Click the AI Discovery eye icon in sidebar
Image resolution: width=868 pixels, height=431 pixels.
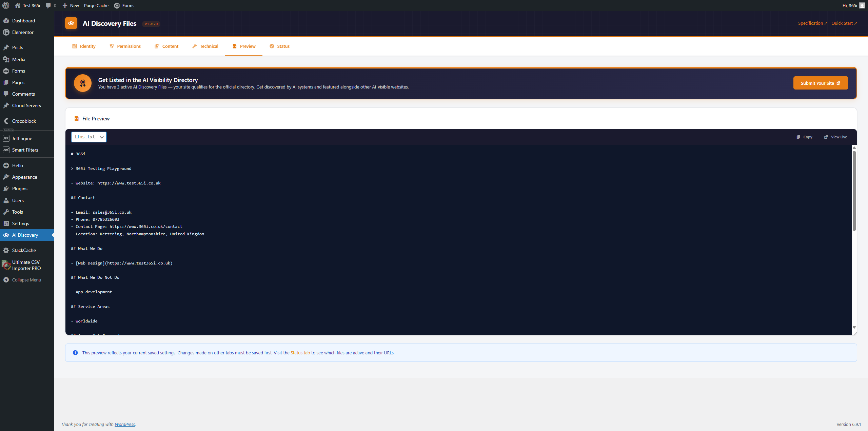click(x=6, y=235)
